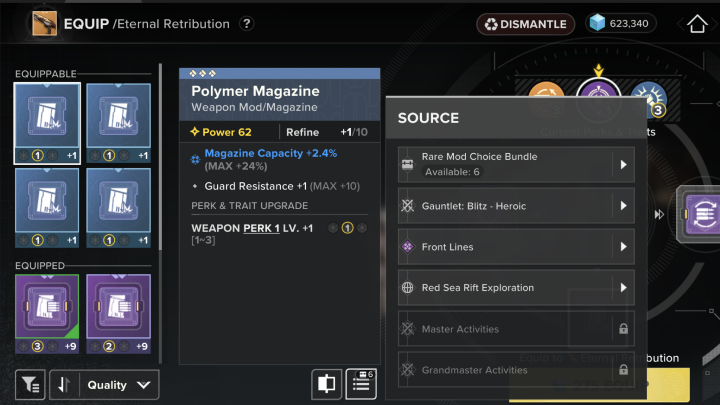Click lock icon on Grandmaster Activities
The width and height of the screenshot is (720, 405).
623,369
